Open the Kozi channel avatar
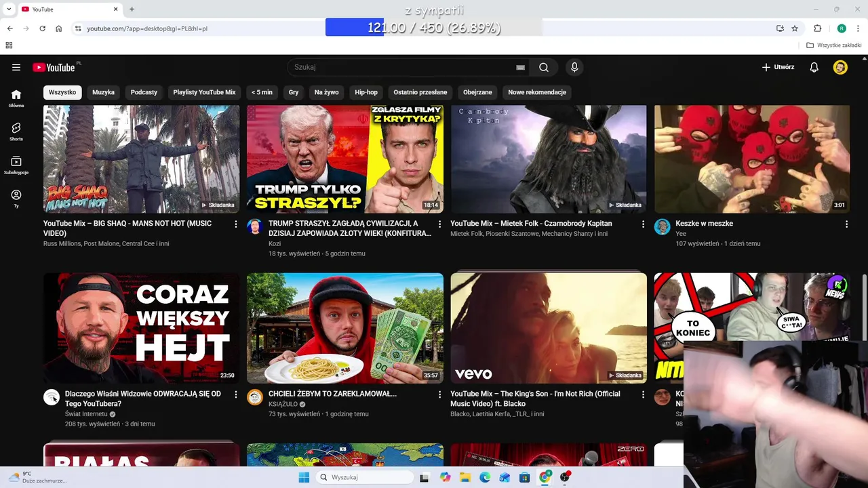Viewport: 868px width, 488px height. (x=255, y=227)
